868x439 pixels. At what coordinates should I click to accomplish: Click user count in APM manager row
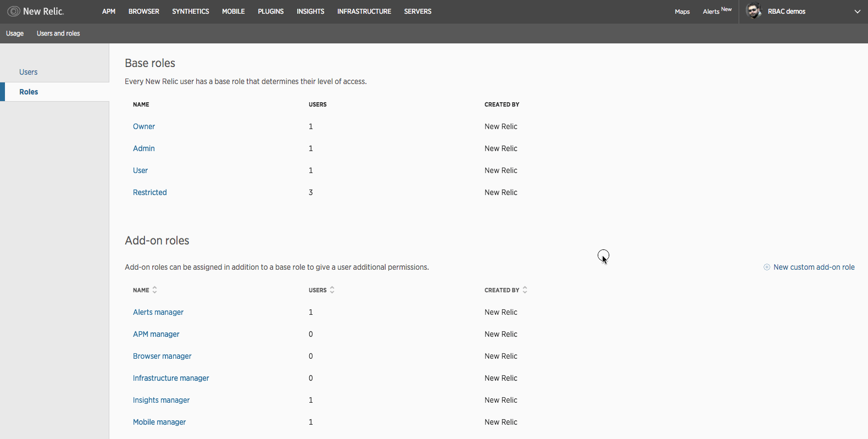(311, 334)
